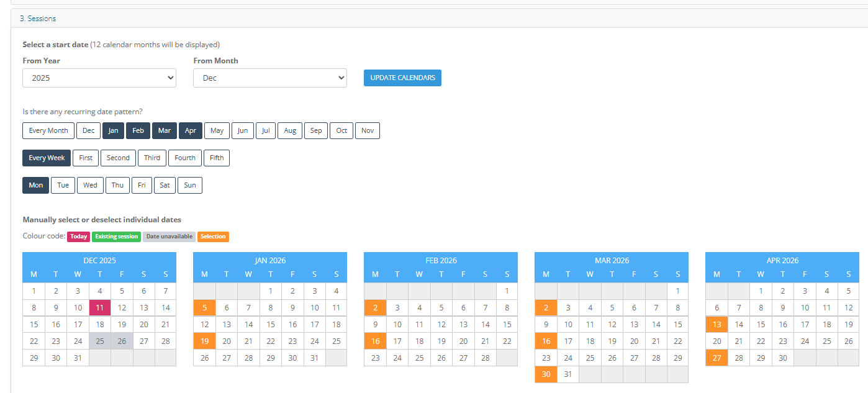Select the Sun weekday toggle
868x393 pixels.
(190, 185)
